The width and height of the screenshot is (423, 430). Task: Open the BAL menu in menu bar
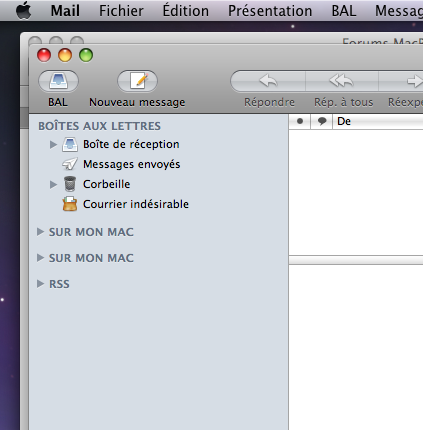344,11
